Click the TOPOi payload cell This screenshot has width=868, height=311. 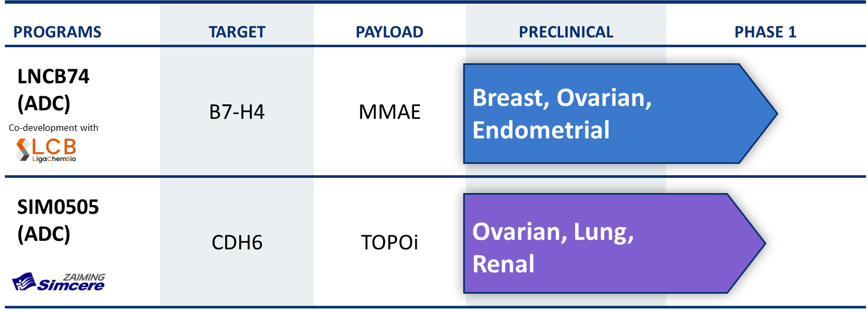point(390,242)
